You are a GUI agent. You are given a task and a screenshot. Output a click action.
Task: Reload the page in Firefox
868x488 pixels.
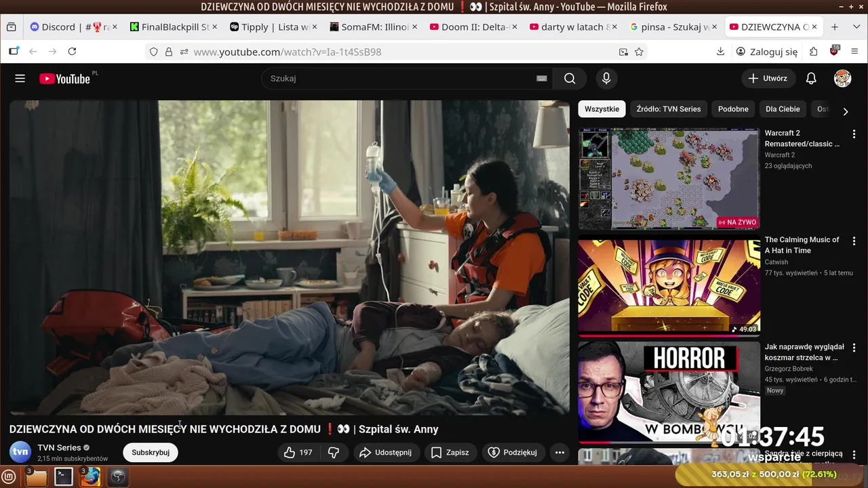(72, 52)
